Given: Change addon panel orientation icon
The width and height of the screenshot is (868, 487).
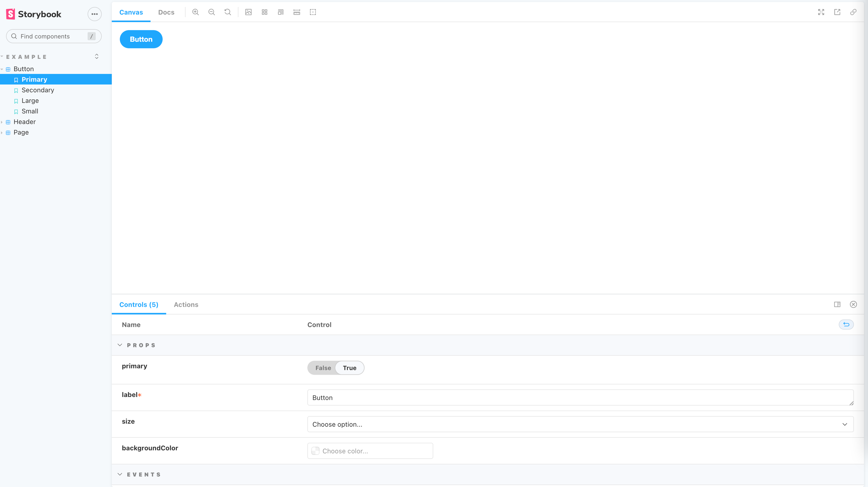Looking at the screenshot, I should 837,304.
